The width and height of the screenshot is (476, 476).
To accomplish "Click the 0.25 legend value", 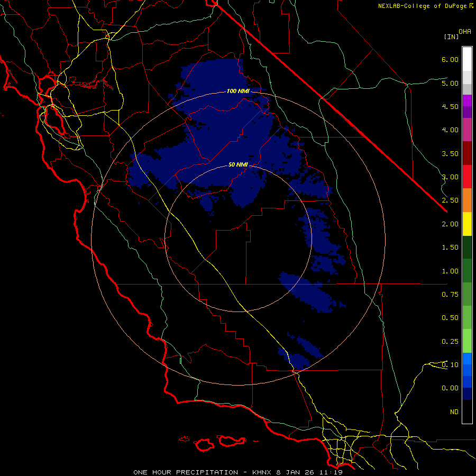I will click(450, 342).
